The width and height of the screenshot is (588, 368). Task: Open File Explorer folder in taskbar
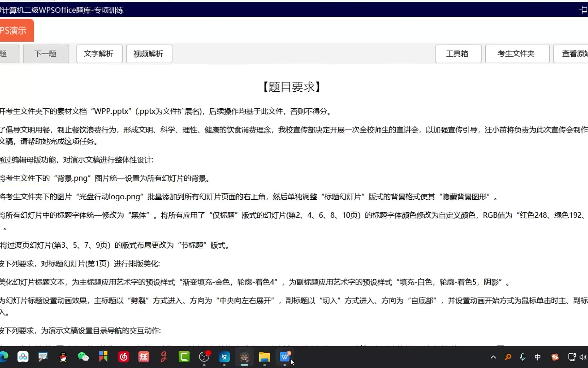(x=264, y=357)
